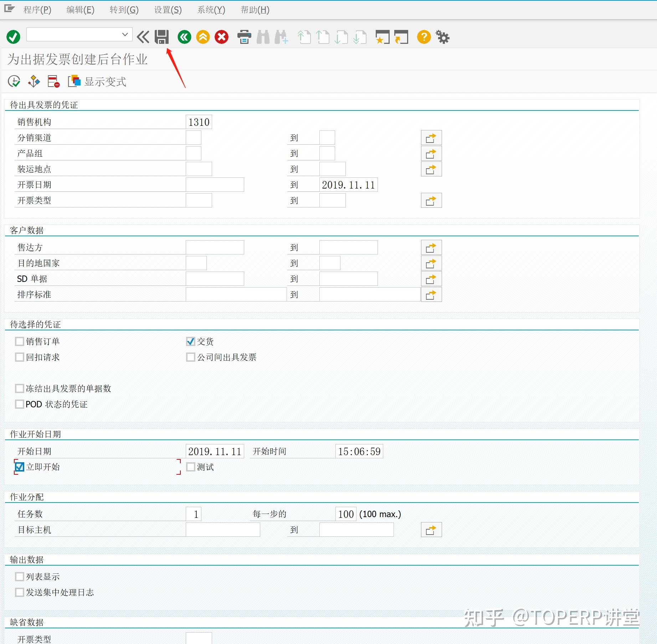Open the 系统(Y) menu
Image resolution: width=657 pixels, height=644 pixels.
tap(211, 10)
